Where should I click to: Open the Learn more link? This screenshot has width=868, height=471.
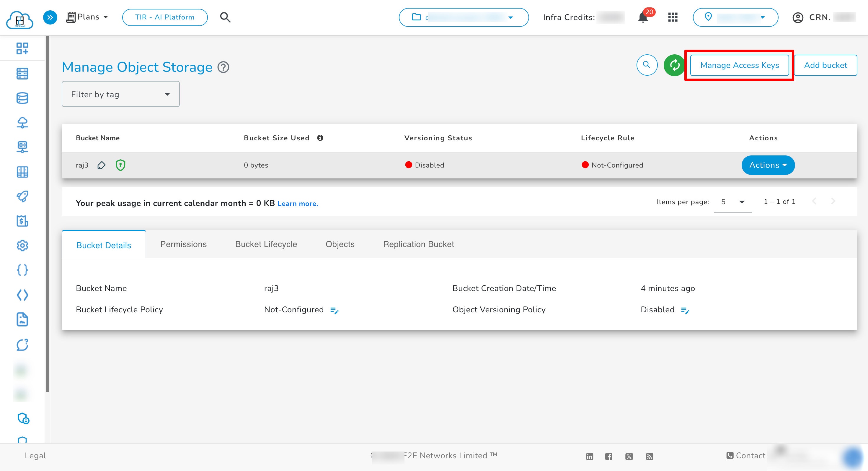click(x=298, y=203)
